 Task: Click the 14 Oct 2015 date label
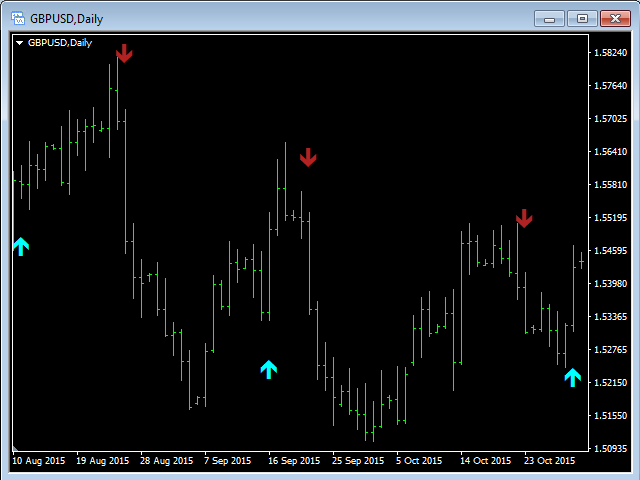(x=485, y=461)
